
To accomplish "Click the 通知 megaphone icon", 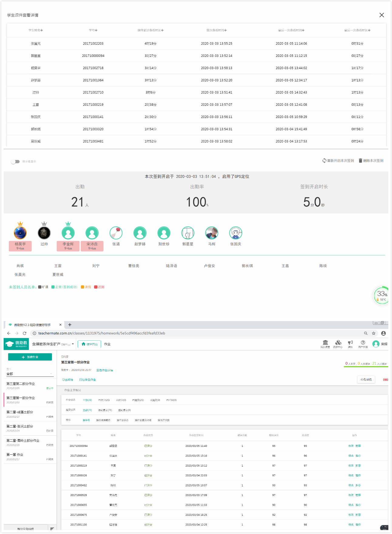I will point(350,343).
